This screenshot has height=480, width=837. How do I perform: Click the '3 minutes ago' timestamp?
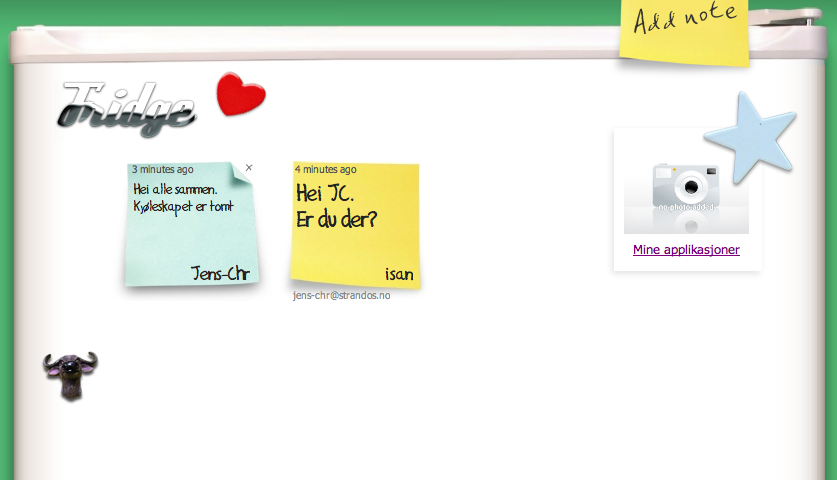tap(162, 169)
